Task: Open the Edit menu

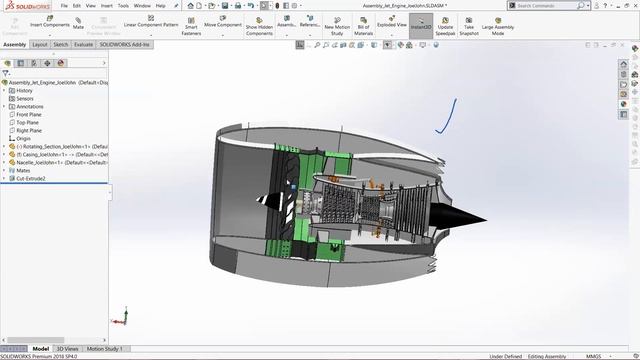Action: 77,6
